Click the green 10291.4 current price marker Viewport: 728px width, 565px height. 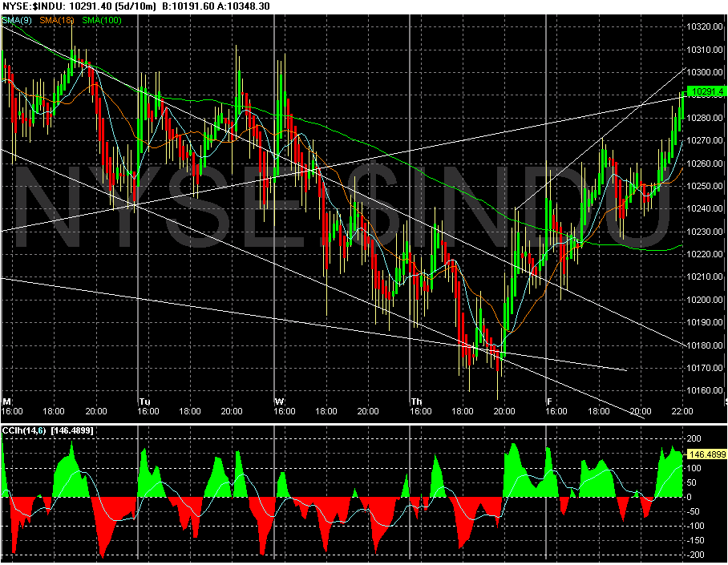pyautogui.click(x=706, y=92)
